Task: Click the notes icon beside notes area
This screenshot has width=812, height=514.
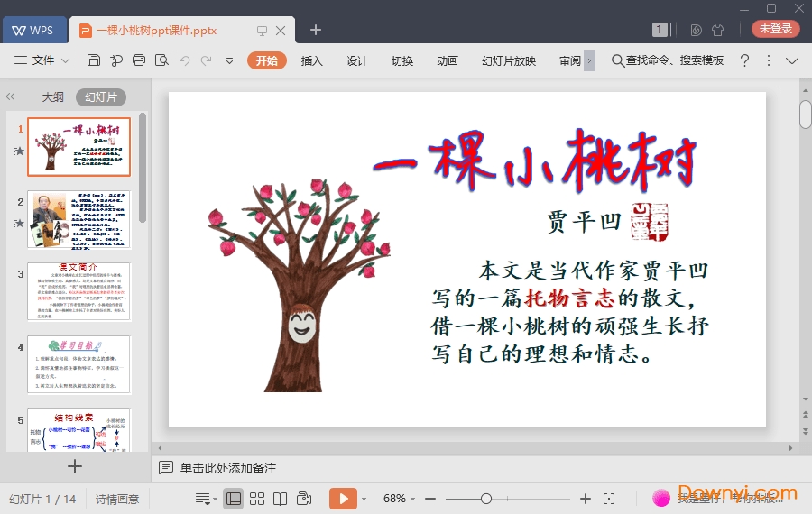Action: click(x=166, y=468)
